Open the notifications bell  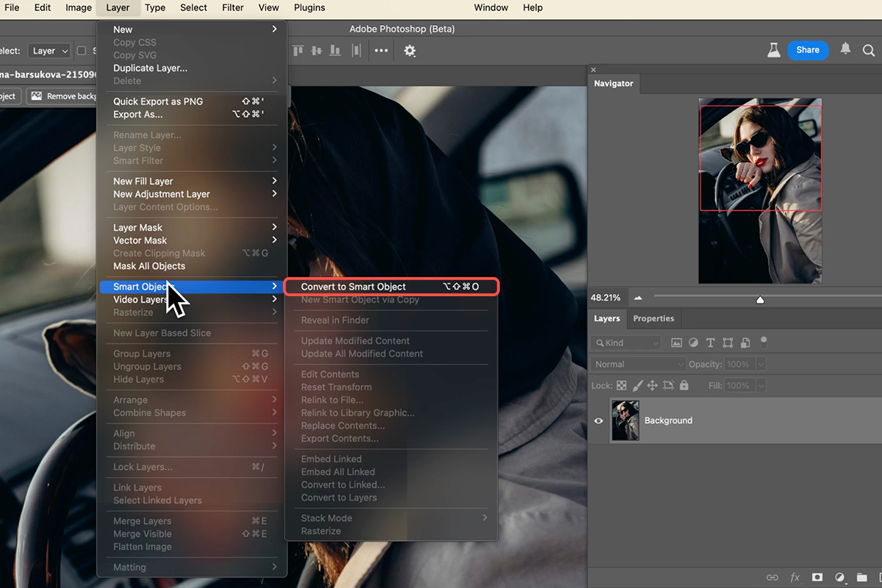pyautogui.click(x=845, y=49)
